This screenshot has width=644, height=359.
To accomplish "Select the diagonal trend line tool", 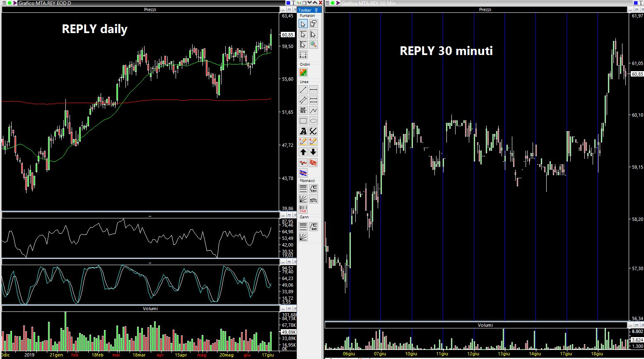I will point(303,90).
